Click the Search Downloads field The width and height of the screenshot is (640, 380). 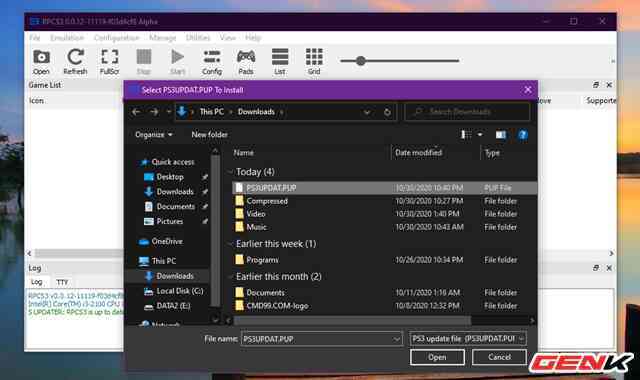(467, 111)
